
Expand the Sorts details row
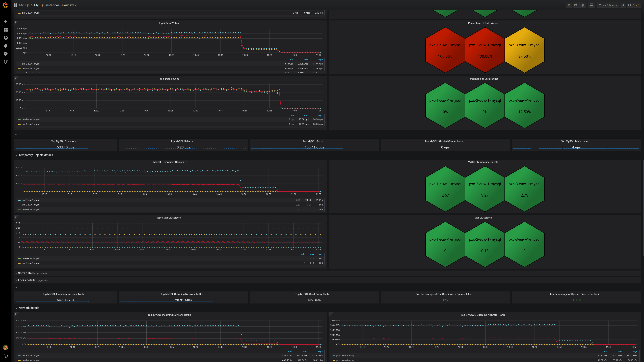(x=26, y=273)
